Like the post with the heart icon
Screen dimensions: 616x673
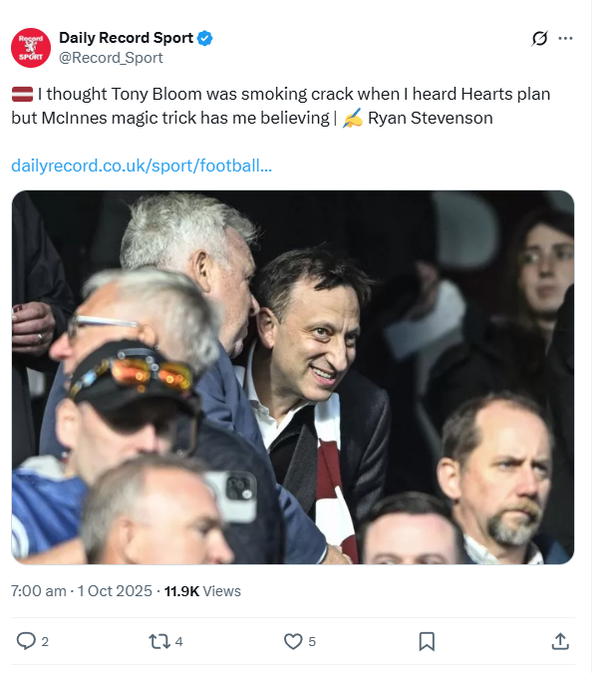(x=293, y=641)
